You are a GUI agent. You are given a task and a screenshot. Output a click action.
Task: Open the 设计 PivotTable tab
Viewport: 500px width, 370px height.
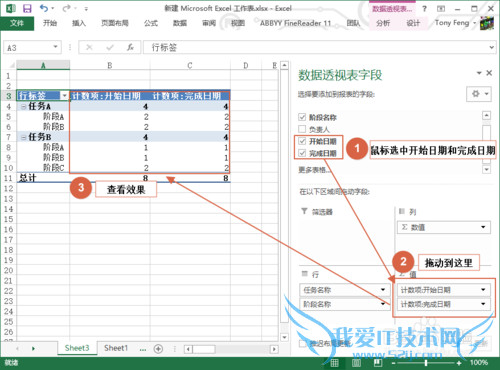click(413, 23)
